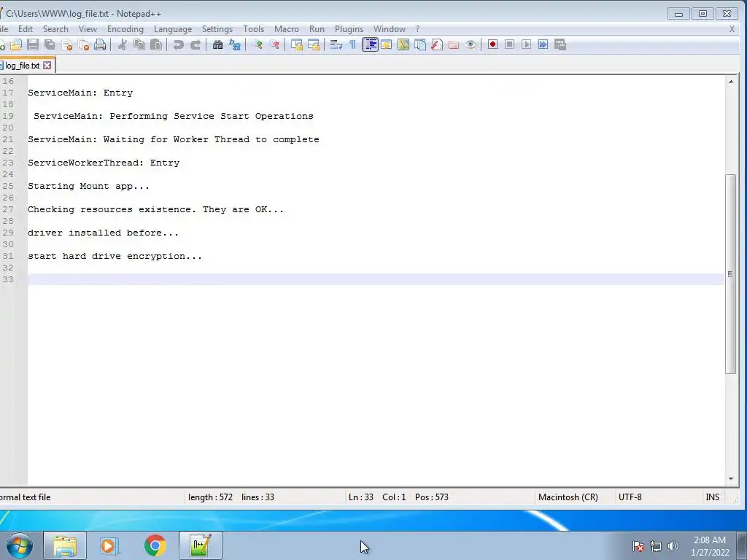747x560 pixels.
Task: Click the line 'ServiceWorkerThread: Entry'
Action: coord(104,163)
